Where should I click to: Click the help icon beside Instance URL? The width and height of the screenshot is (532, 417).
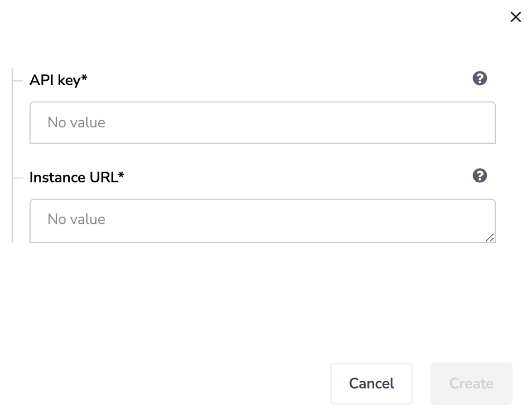click(479, 175)
